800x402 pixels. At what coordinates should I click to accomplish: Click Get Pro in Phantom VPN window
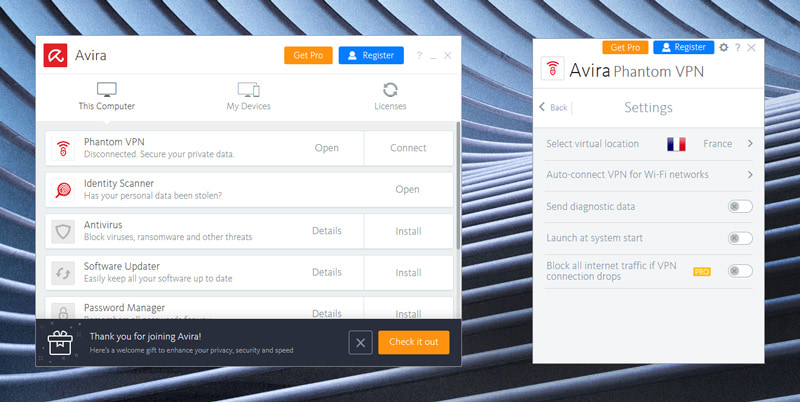coord(625,47)
